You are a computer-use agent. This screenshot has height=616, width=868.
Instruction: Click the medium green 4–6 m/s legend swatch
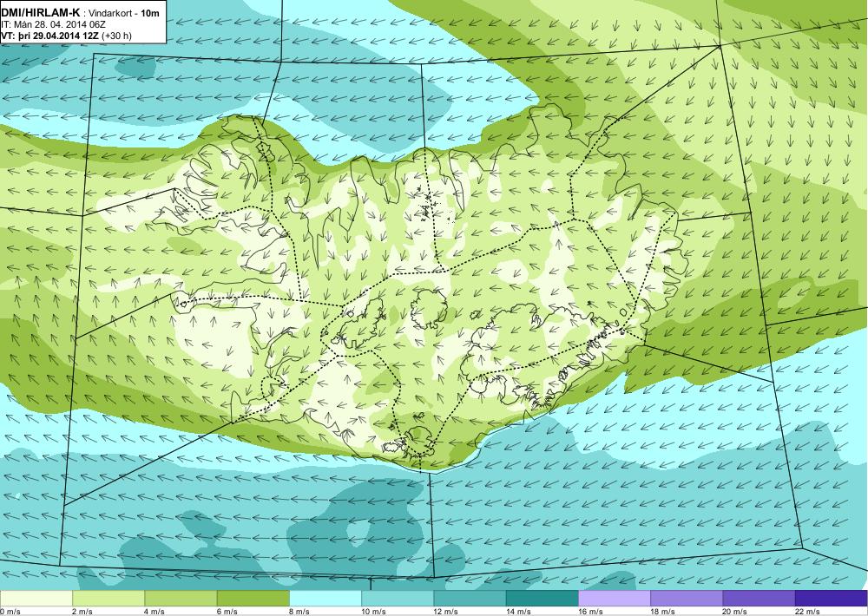coord(181,598)
